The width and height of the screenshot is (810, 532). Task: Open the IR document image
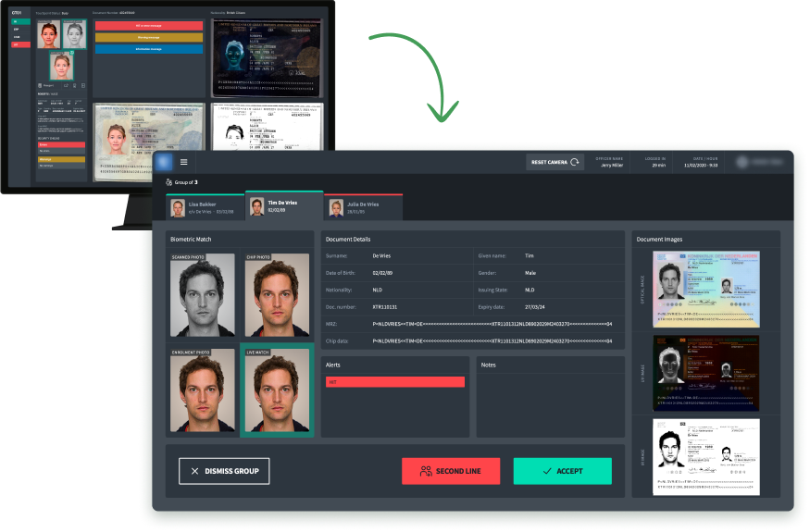tap(706, 457)
